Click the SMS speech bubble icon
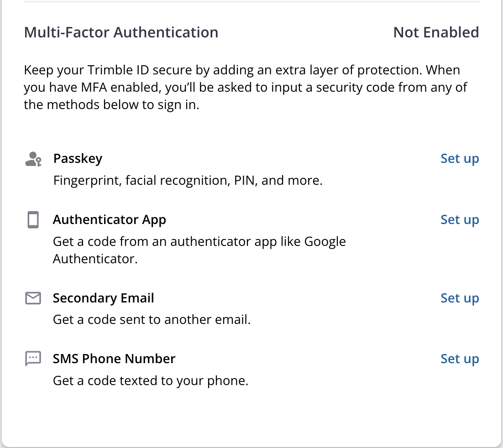This screenshot has width=503, height=448. click(33, 359)
